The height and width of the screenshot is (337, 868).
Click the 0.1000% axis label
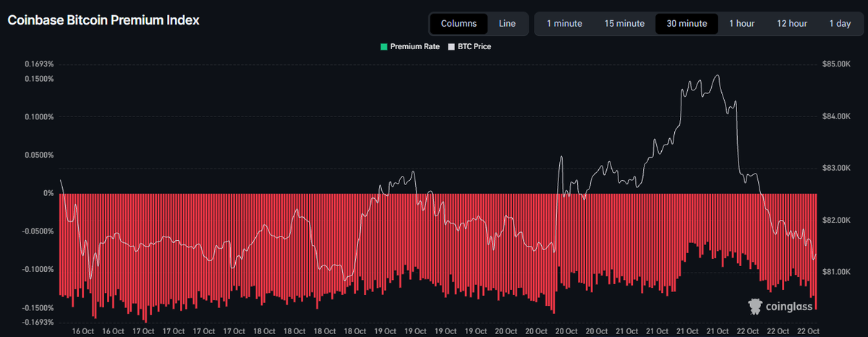pos(39,117)
